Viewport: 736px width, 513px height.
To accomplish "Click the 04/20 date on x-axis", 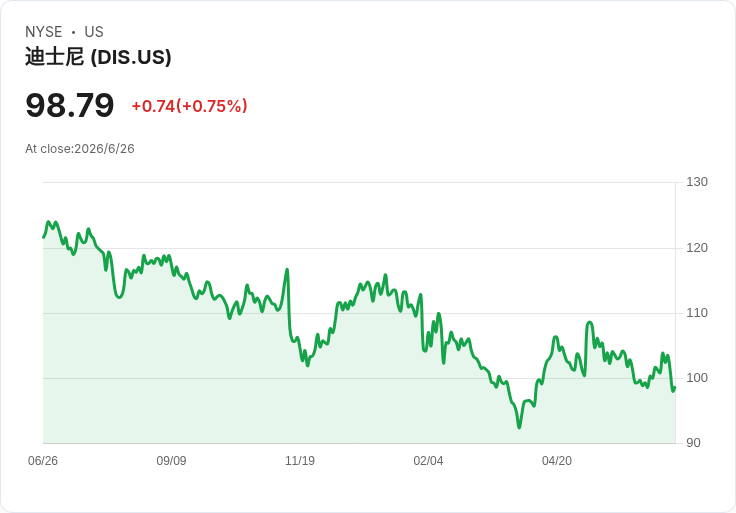I will click(x=557, y=461).
